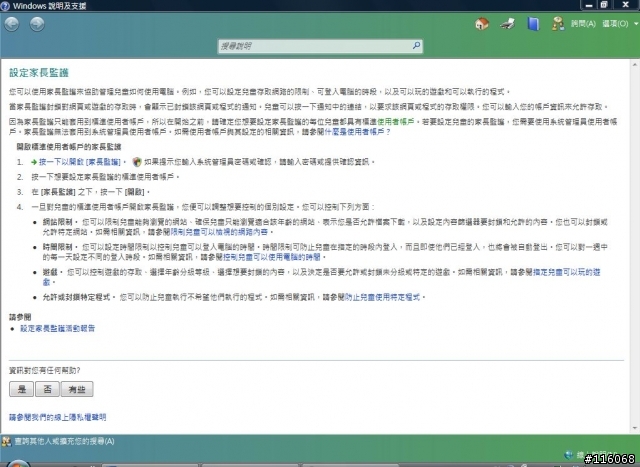
Task: Click the security shield icon in step 1
Action: coord(137,162)
